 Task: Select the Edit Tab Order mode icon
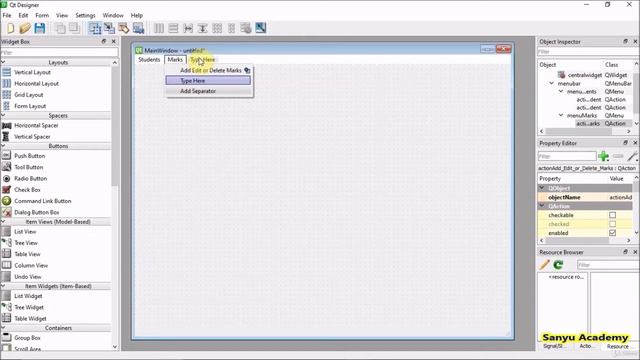(138, 28)
